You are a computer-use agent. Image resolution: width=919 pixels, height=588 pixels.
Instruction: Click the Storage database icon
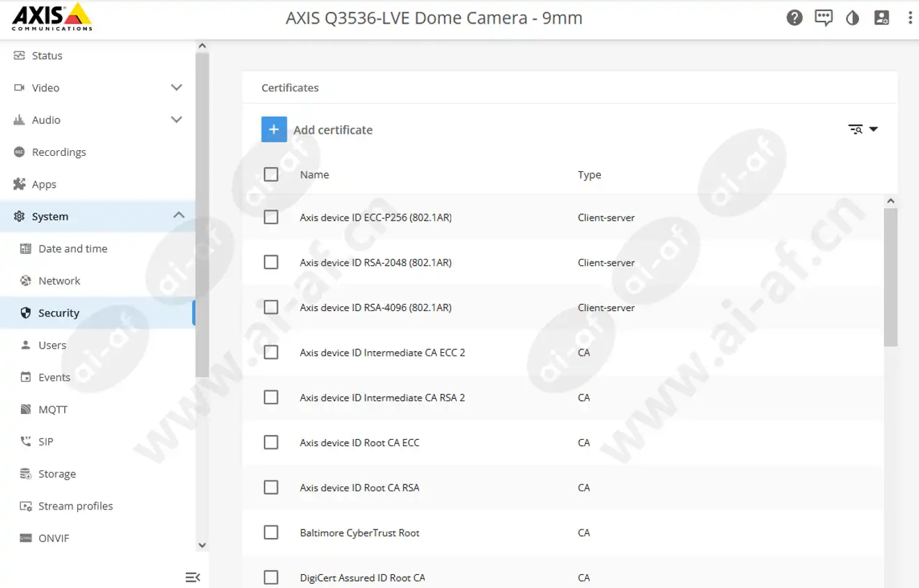click(26, 474)
